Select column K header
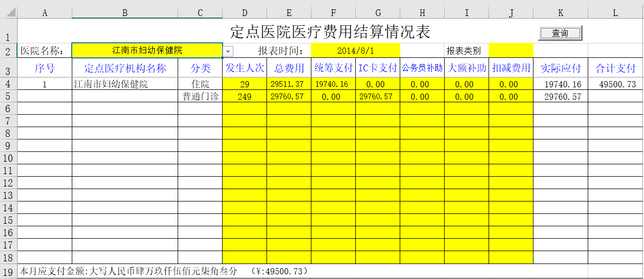 560,13
